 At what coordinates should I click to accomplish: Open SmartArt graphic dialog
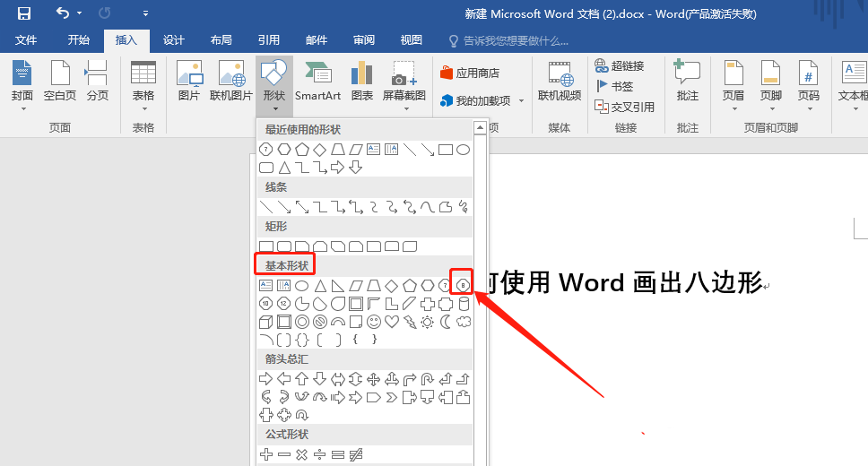click(x=317, y=81)
